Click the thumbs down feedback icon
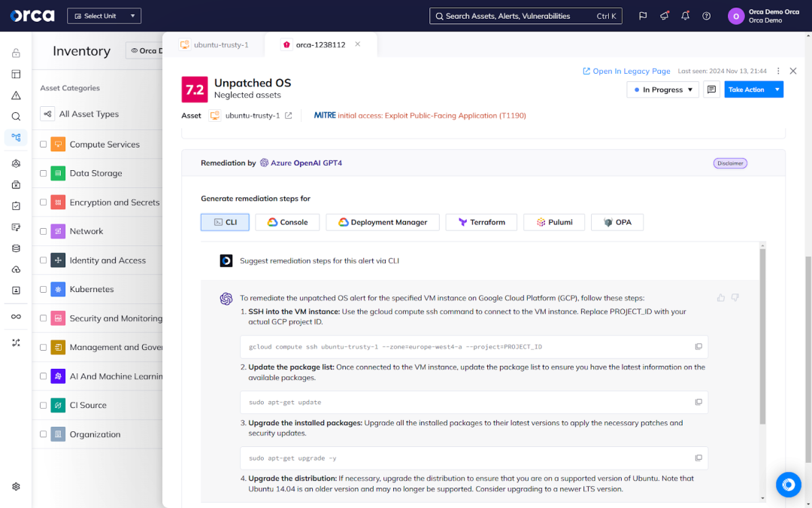812x508 pixels. click(735, 298)
